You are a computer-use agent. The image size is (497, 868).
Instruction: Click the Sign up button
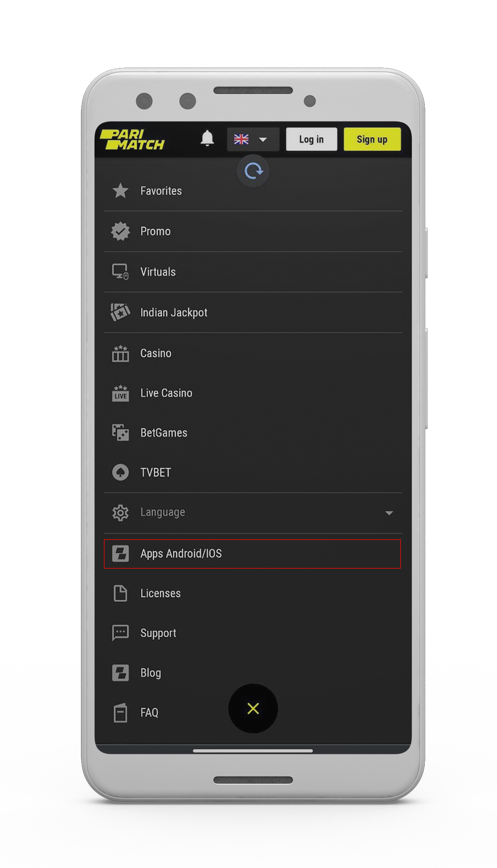372,139
